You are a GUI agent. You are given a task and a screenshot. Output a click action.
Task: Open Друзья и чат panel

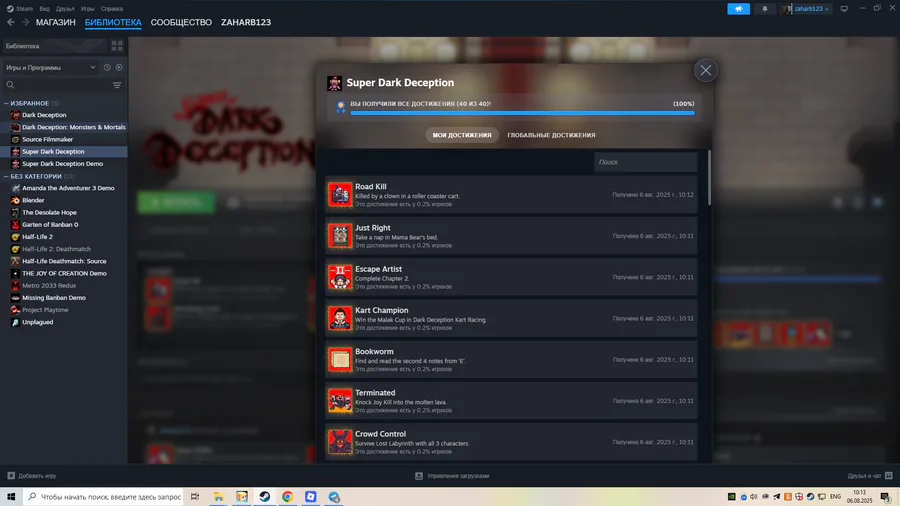[870, 476]
